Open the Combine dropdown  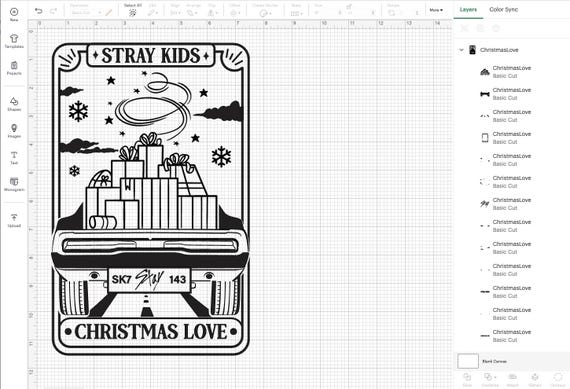tap(490, 380)
